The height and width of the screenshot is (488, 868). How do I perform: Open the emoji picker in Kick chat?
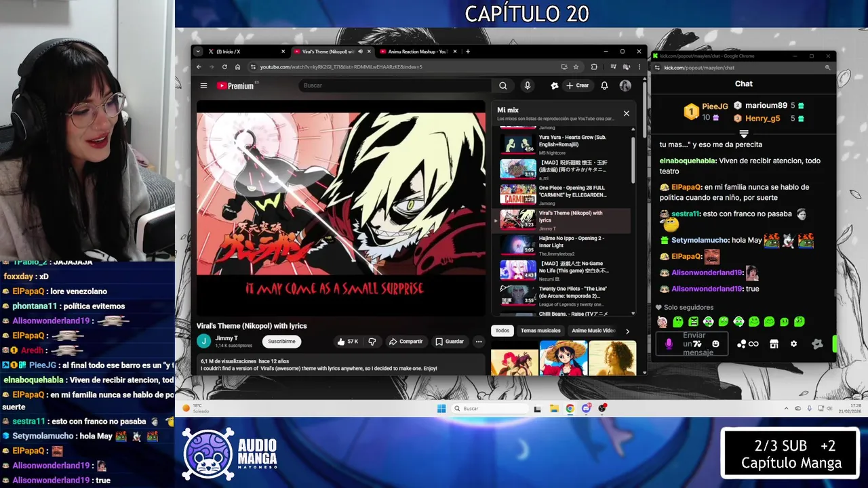pos(715,344)
